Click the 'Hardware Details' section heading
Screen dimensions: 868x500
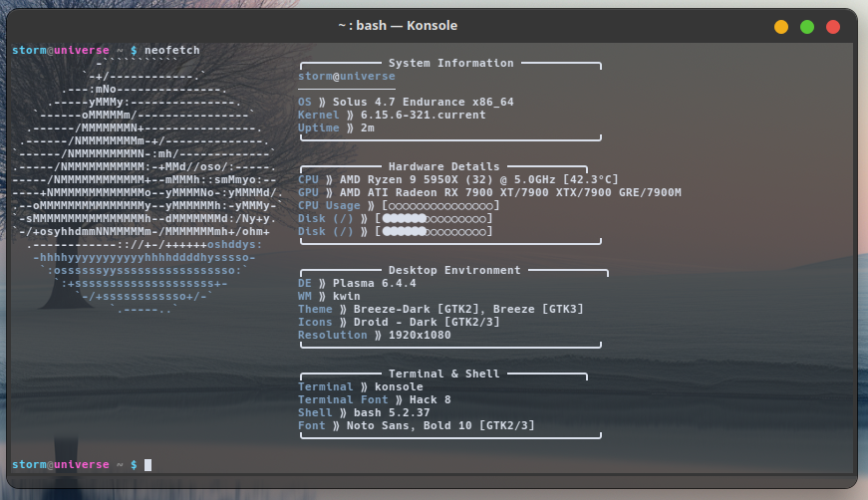click(443, 166)
